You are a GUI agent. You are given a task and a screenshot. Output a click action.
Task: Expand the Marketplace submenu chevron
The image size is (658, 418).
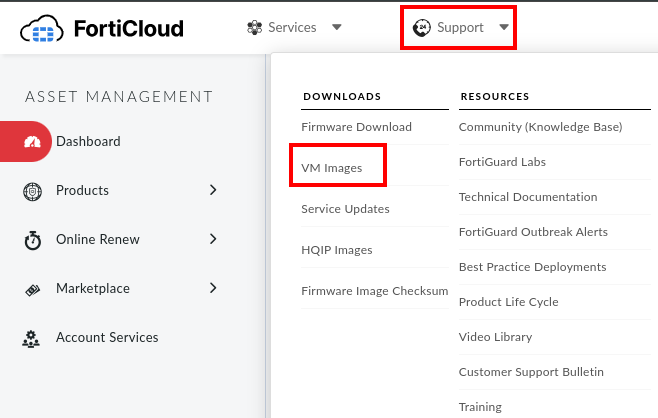pyautogui.click(x=213, y=288)
